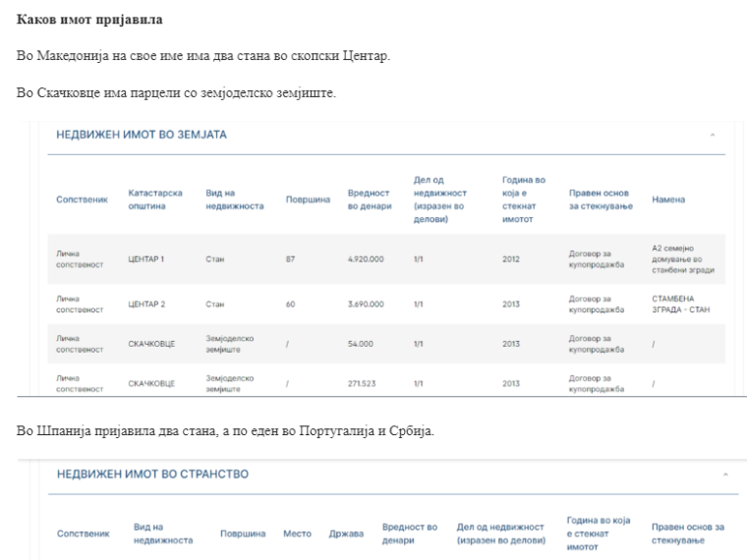This screenshot has width=747, height=560.
Task: Click the Држава column header
Action: pyautogui.click(x=346, y=533)
